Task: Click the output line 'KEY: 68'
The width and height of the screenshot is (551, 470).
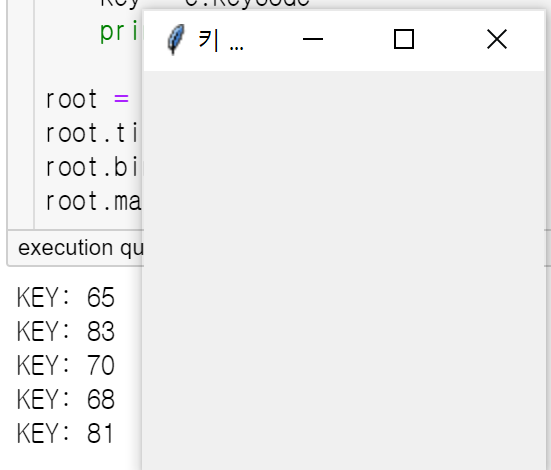Action: [x=66, y=399]
